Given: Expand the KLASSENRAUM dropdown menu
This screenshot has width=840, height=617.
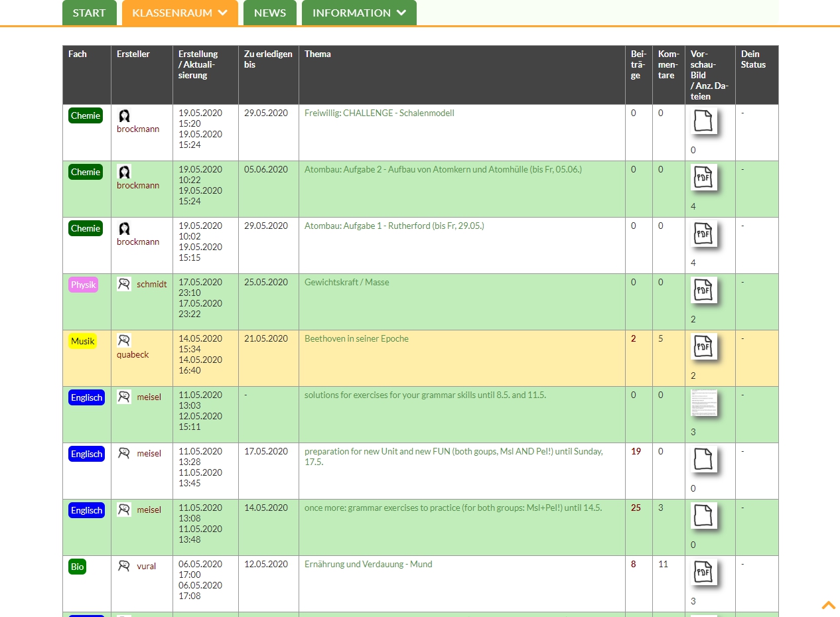Looking at the screenshot, I should pyautogui.click(x=180, y=13).
